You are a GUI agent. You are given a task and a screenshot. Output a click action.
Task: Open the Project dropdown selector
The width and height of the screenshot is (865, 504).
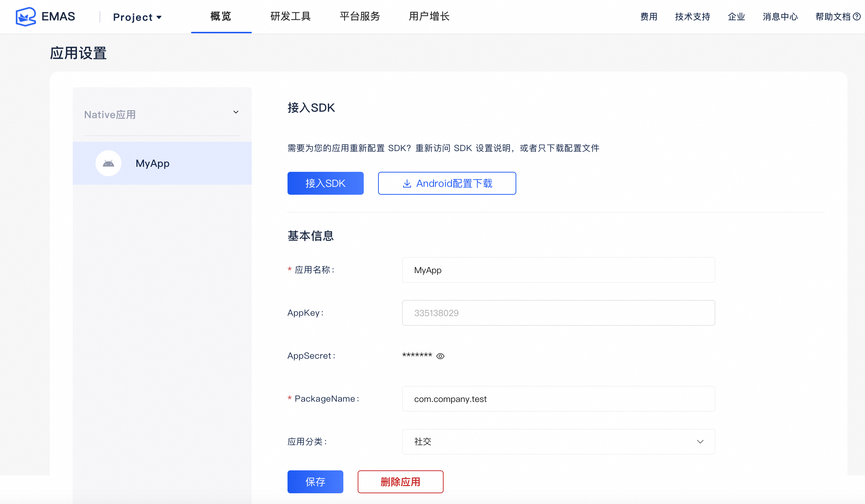[137, 17]
